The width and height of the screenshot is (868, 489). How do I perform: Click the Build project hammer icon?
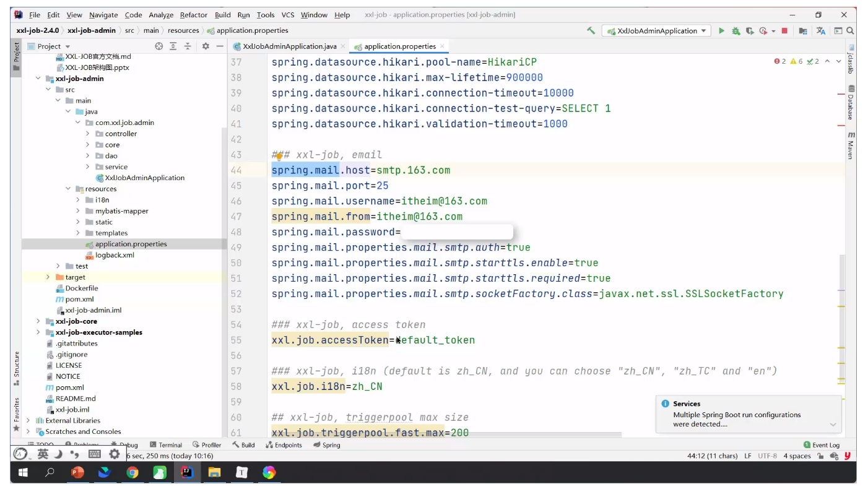click(591, 30)
